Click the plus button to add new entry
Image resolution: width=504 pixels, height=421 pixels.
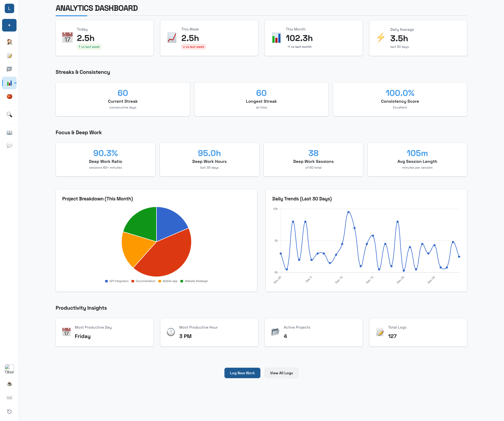pyautogui.click(x=9, y=25)
